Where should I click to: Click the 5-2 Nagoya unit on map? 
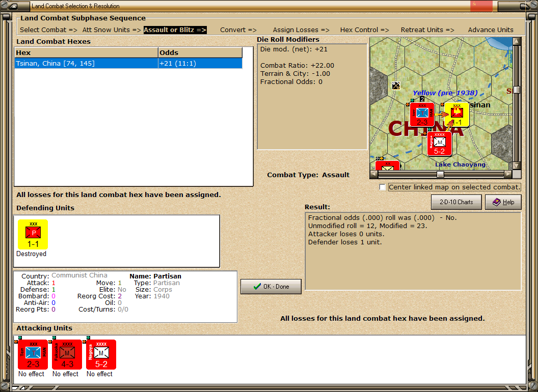(x=439, y=144)
